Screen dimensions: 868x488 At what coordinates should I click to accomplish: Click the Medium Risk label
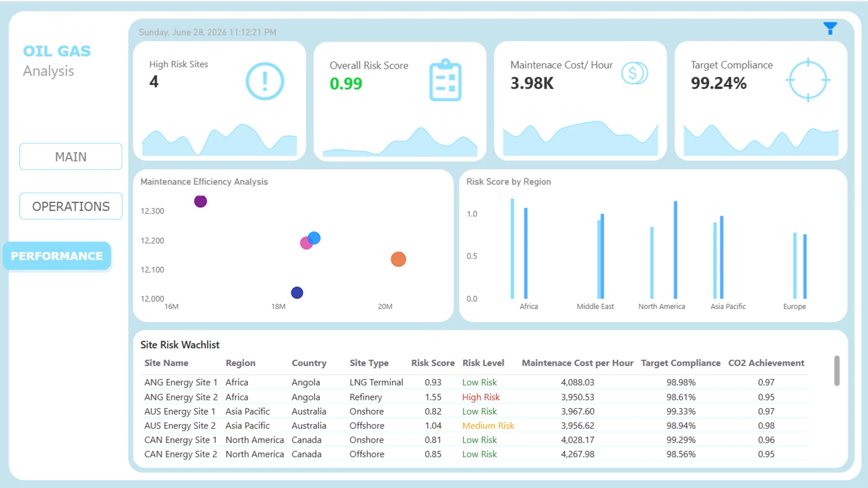pos(488,425)
